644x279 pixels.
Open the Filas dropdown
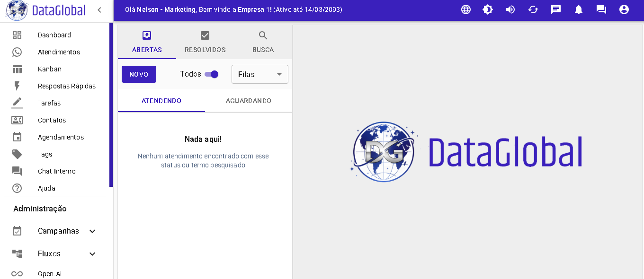[259, 74]
